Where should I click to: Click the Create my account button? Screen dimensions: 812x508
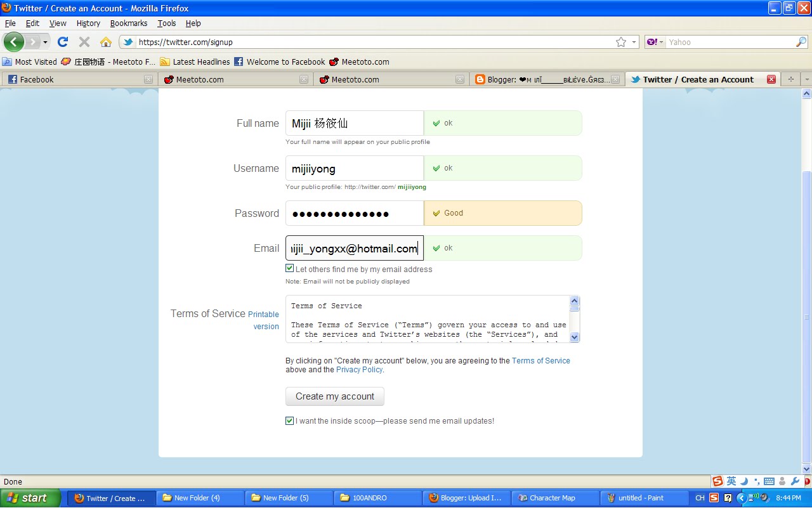coord(334,396)
